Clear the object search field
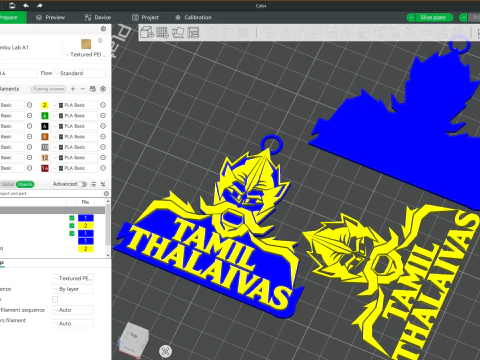Screen dimensions: 480x360 coord(106,194)
